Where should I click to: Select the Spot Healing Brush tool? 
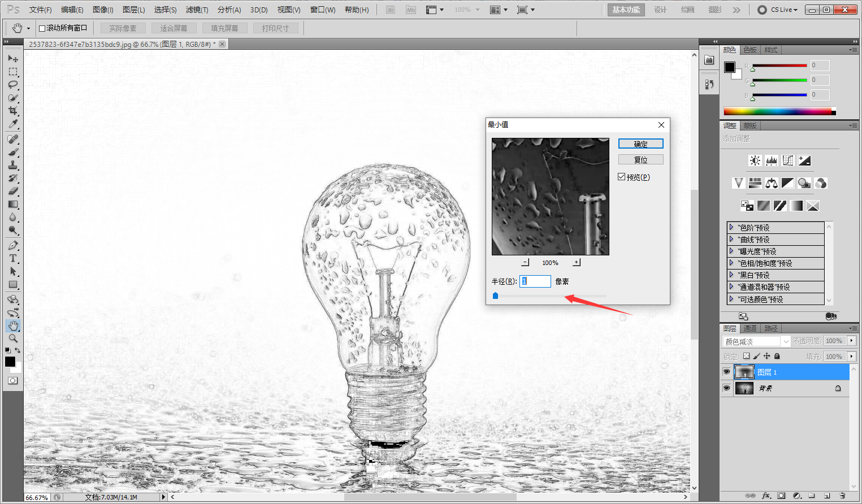tap(13, 140)
